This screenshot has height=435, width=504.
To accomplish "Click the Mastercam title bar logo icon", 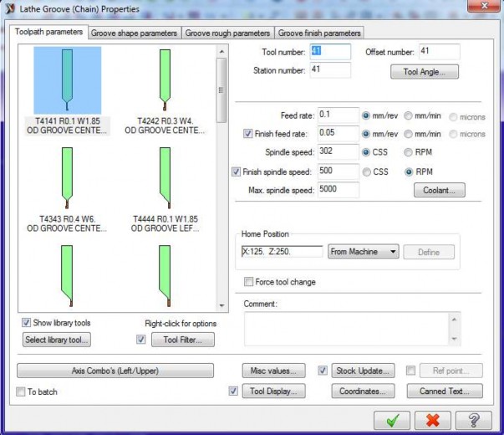I will pos(10,8).
